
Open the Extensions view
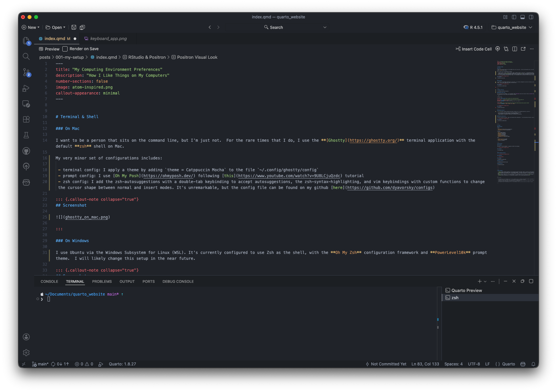[26, 119]
